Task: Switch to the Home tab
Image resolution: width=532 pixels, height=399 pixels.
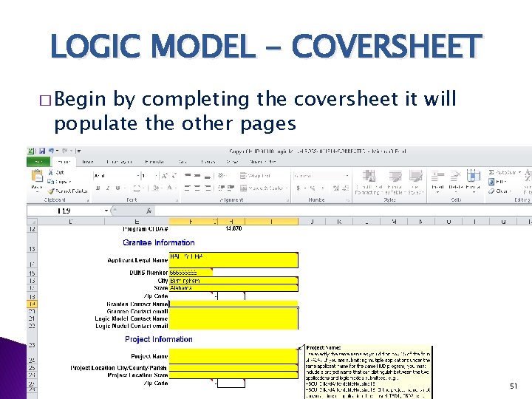Action: 64,162
